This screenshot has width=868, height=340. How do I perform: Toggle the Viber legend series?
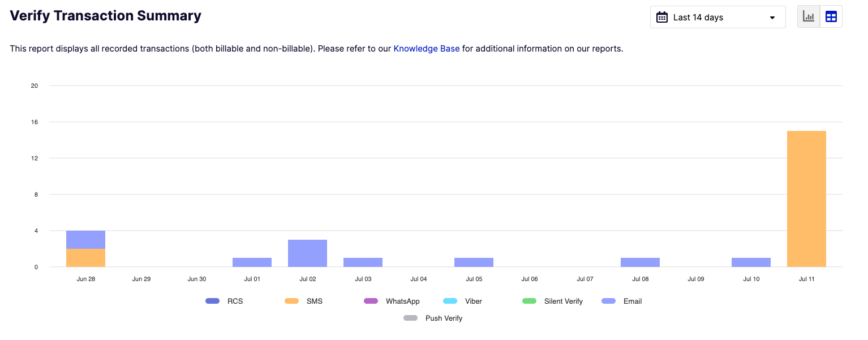(x=462, y=301)
